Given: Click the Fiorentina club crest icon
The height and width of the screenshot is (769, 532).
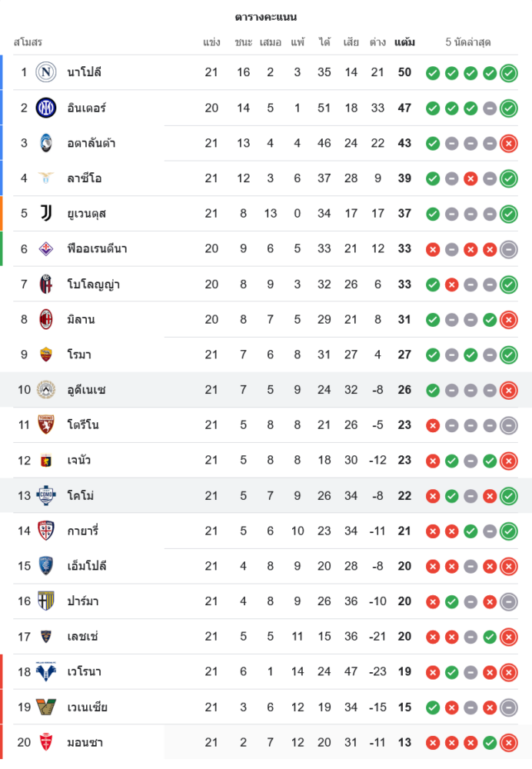Looking at the screenshot, I should [46, 248].
